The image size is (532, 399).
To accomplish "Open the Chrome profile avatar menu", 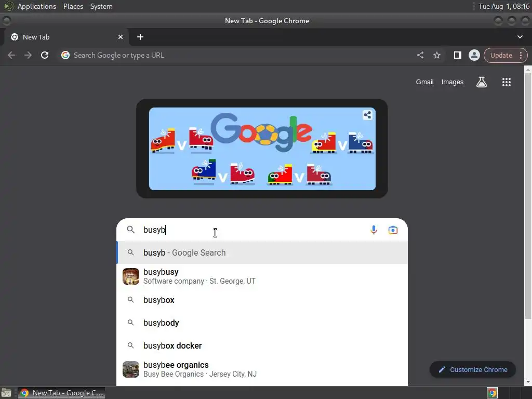I will click(x=474, y=55).
